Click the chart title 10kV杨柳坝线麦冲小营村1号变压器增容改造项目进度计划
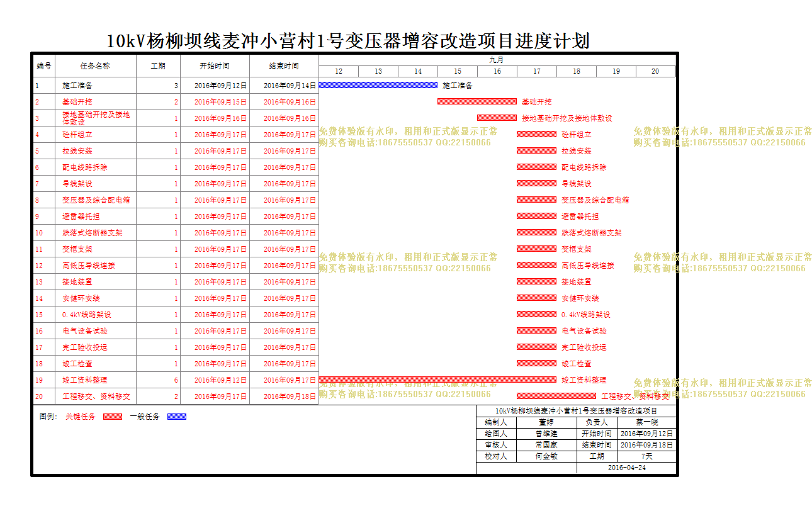Image resolution: width=812 pixels, height=506 pixels. click(348, 41)
